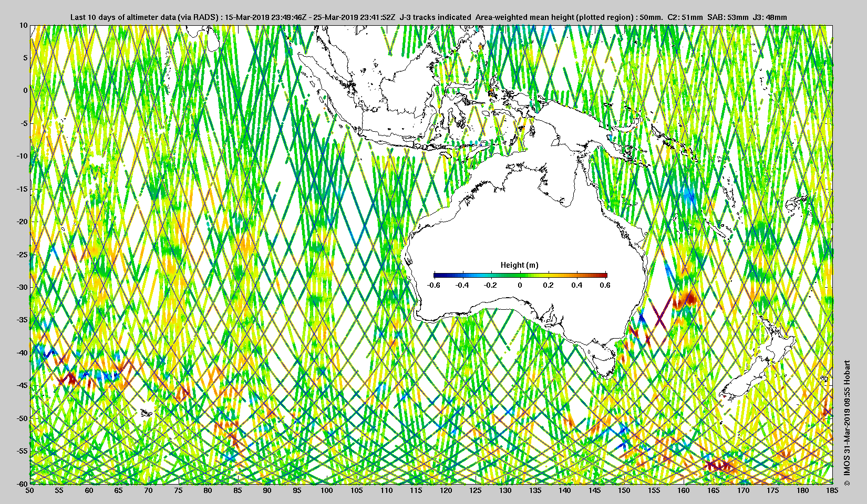
Task: Click longitude axis label "130"
Action: (505, 490)
